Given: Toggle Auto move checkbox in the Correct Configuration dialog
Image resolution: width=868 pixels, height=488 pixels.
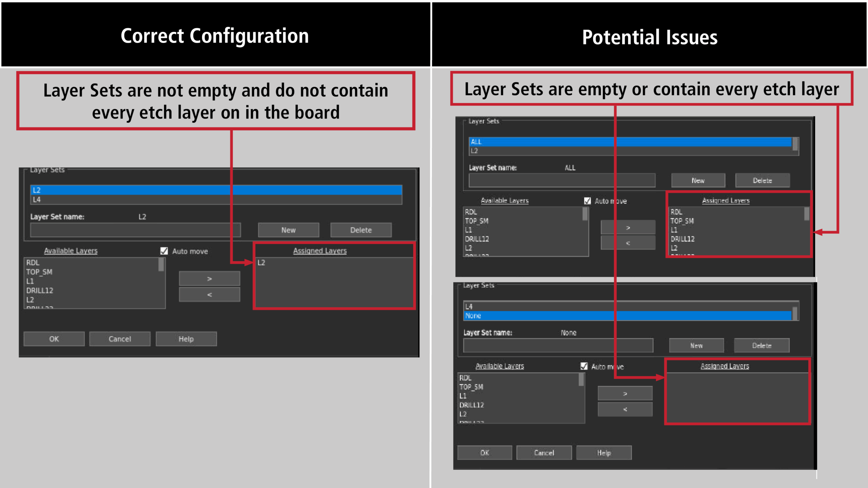Looking at the screenshot, I should point(164,251).
